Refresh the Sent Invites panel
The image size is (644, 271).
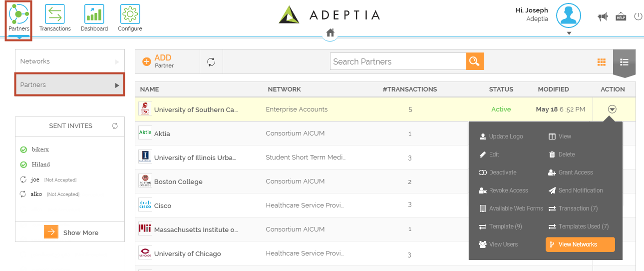[x=115, y=126]
